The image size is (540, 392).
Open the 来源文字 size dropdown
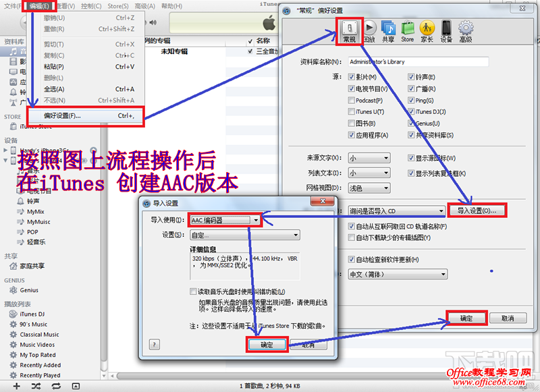(x=369, y=158)
